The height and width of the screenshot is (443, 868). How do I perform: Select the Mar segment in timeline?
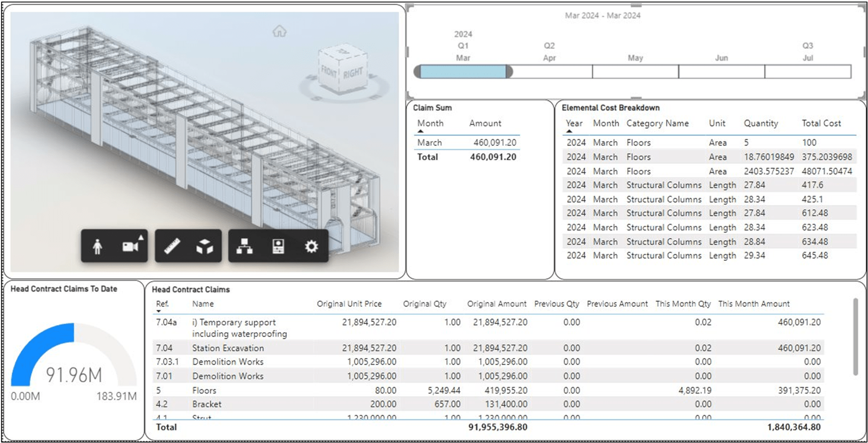coord(463,71)
